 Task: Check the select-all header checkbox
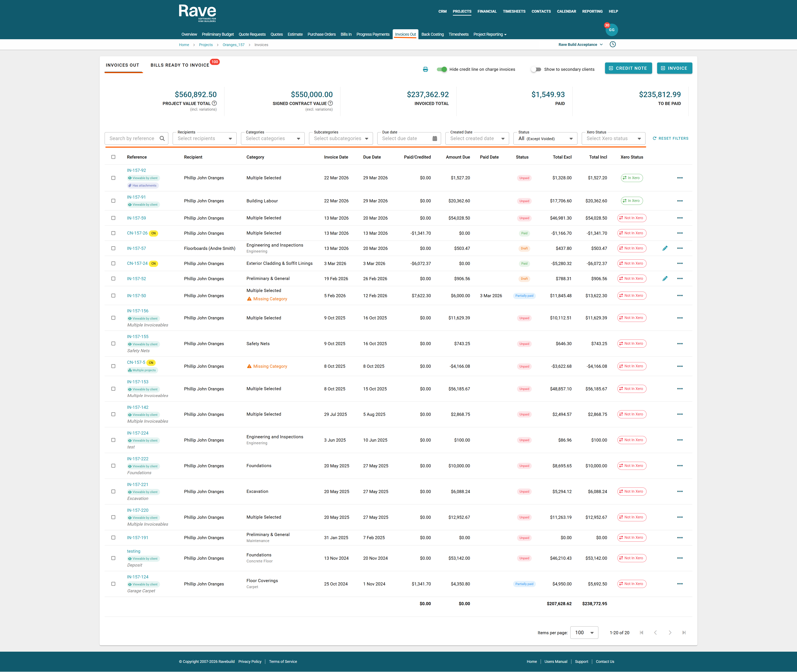click(113, 157)
